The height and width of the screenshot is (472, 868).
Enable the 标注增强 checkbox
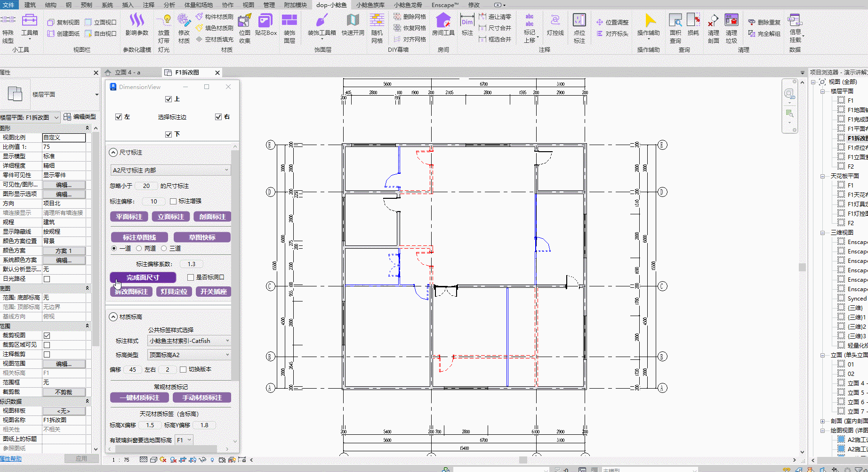click(x=173, y=201)
